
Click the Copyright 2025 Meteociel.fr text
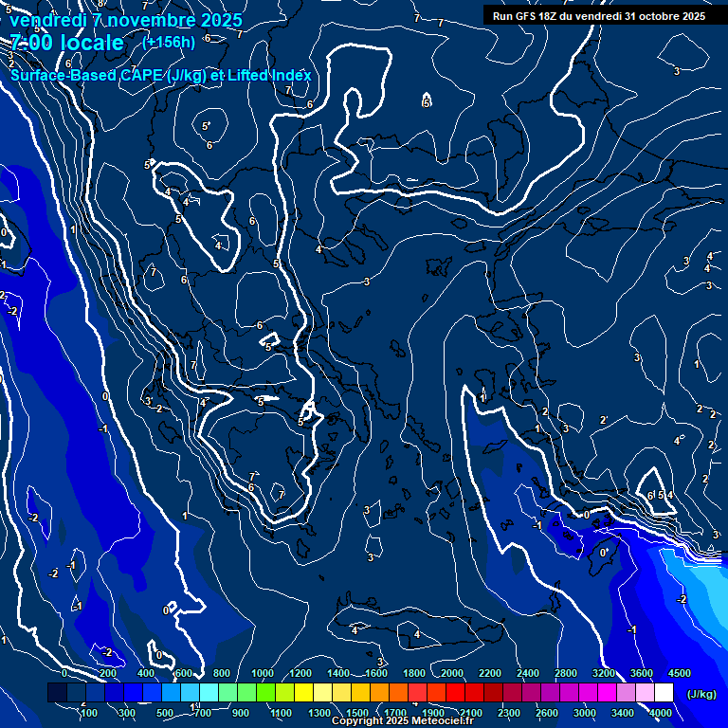point(402,721)
